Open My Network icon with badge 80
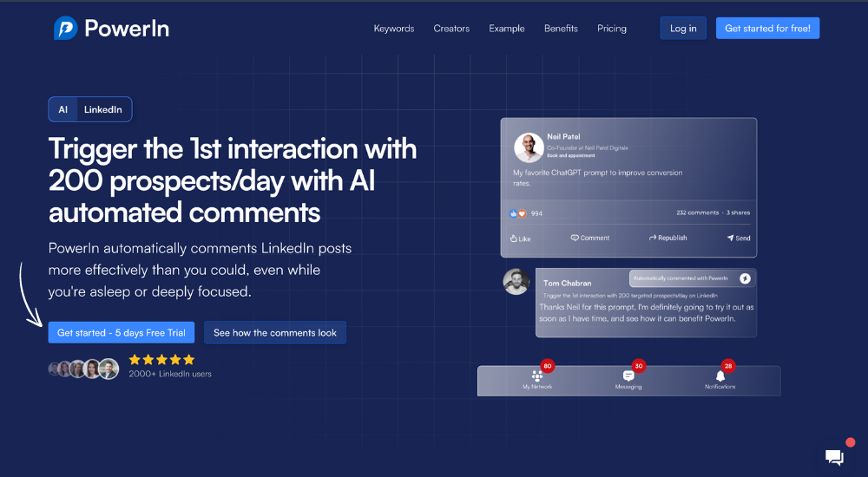 click(x=537, y=376)
